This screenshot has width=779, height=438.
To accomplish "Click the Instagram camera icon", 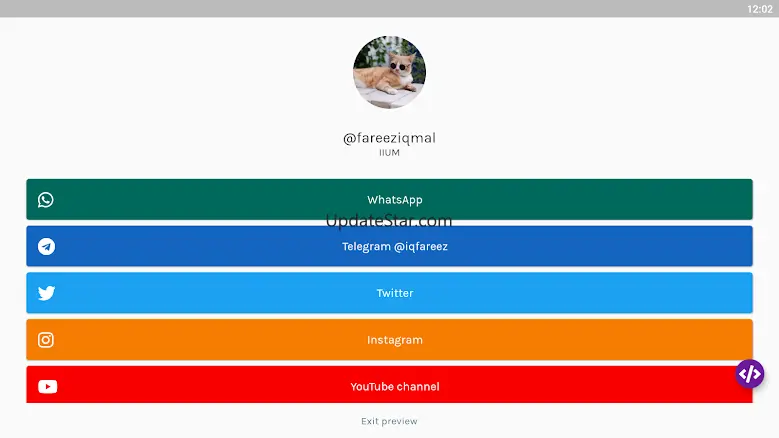I will (x=46, y=340).
